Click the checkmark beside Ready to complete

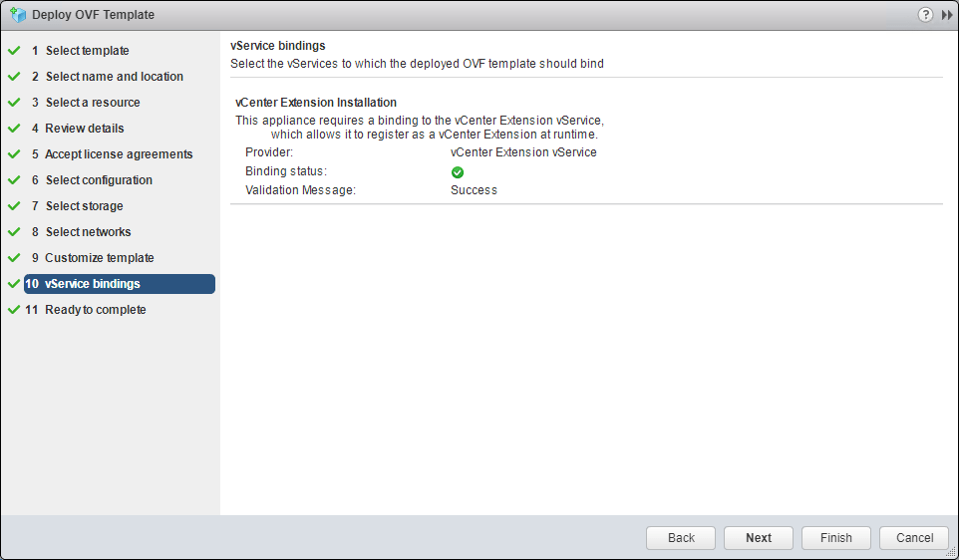pos(14,310)
